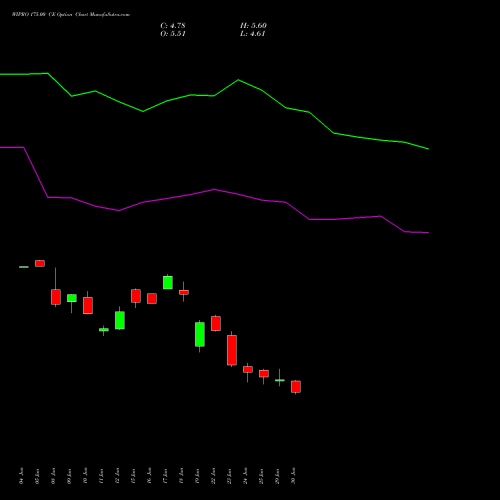Click the red candle with long wick, date 08
The width and height of the screenshot is (500, 500).
click(x=56, y=297)
